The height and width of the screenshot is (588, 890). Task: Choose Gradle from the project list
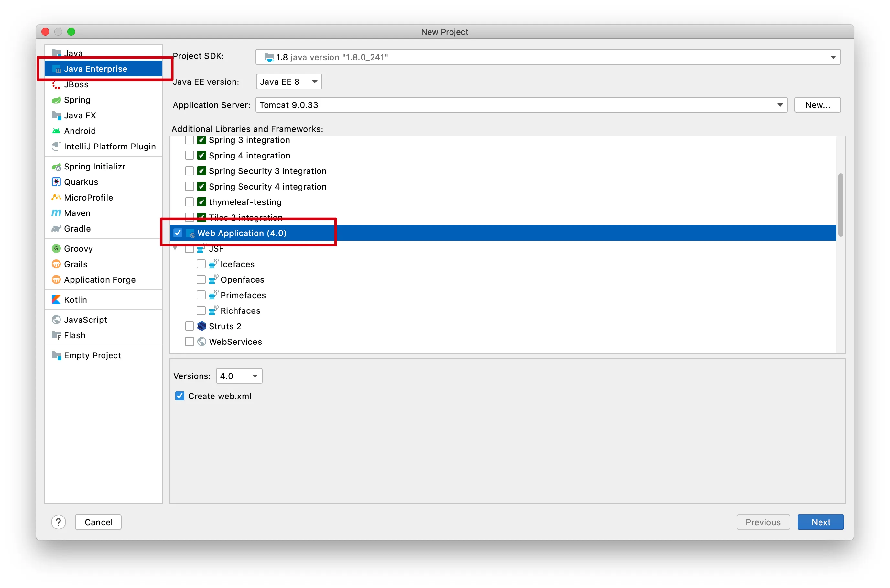tap(103, 229)
